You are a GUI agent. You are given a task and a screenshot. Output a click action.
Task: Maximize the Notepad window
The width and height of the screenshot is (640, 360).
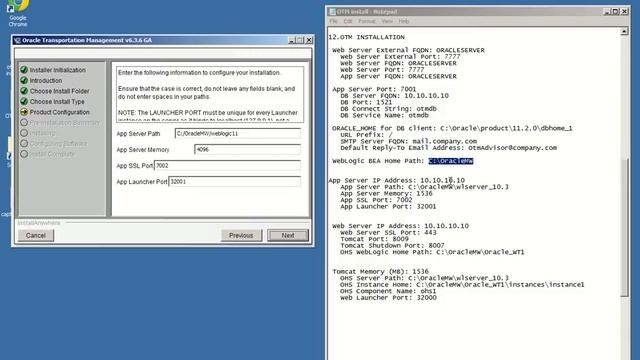(x=616, y=12)
